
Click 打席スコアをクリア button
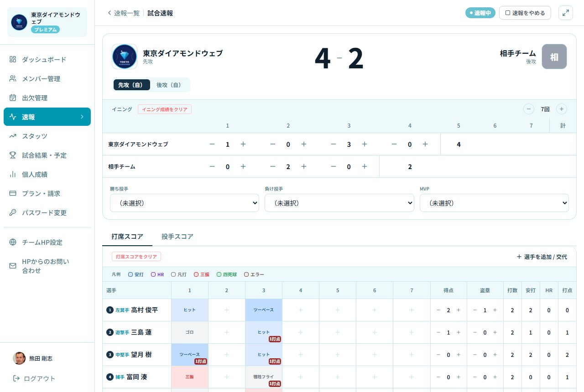point(136,257)
